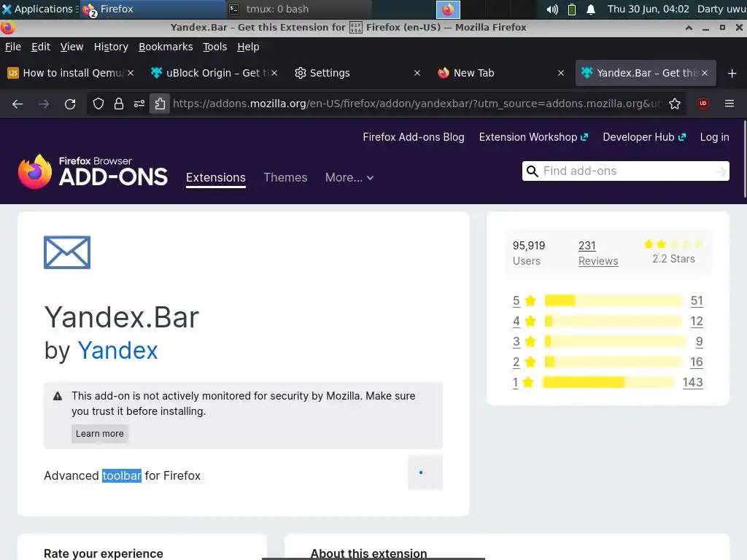Viewport: 747px width, 560px height.
Task: Click the battery indicator icon
Action: [x=572, y=9]
